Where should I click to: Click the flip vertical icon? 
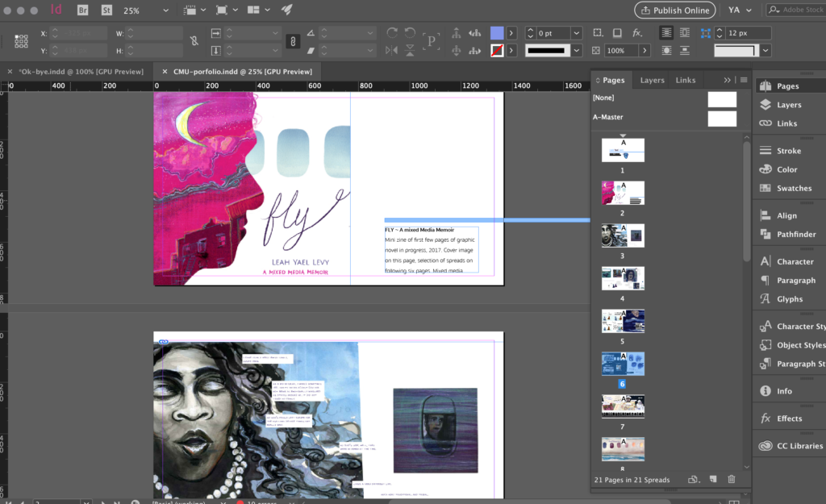pyautogui.click(x=410, y=51)
